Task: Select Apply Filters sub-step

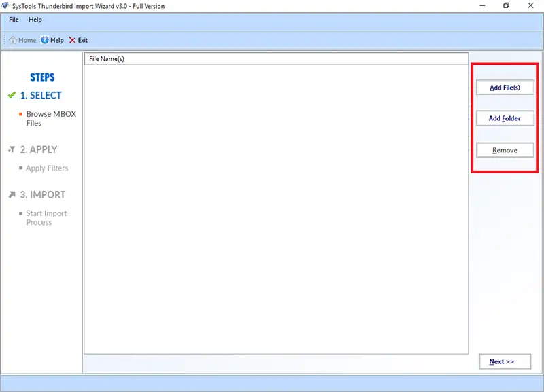Action: [47, 168]
